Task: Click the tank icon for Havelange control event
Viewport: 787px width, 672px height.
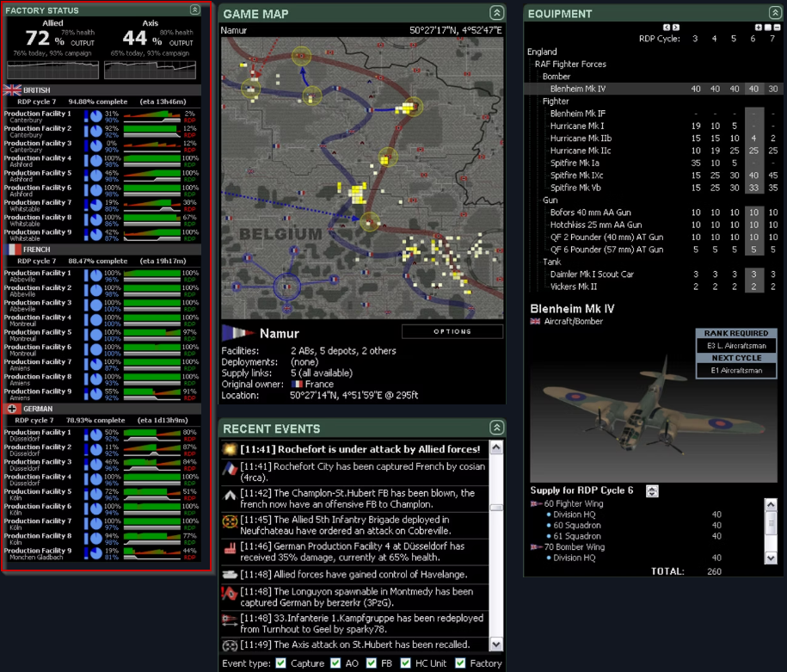Action: coord(230,574)
